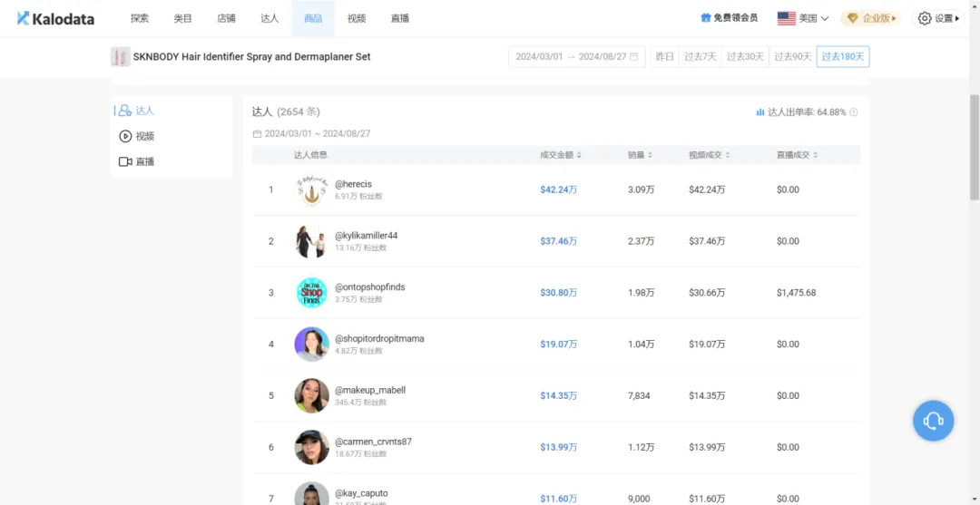Click the product thumbnail for SKNBODY set
Image resolution: width=980 pixels, height=505 pixels.
point(120,57)
